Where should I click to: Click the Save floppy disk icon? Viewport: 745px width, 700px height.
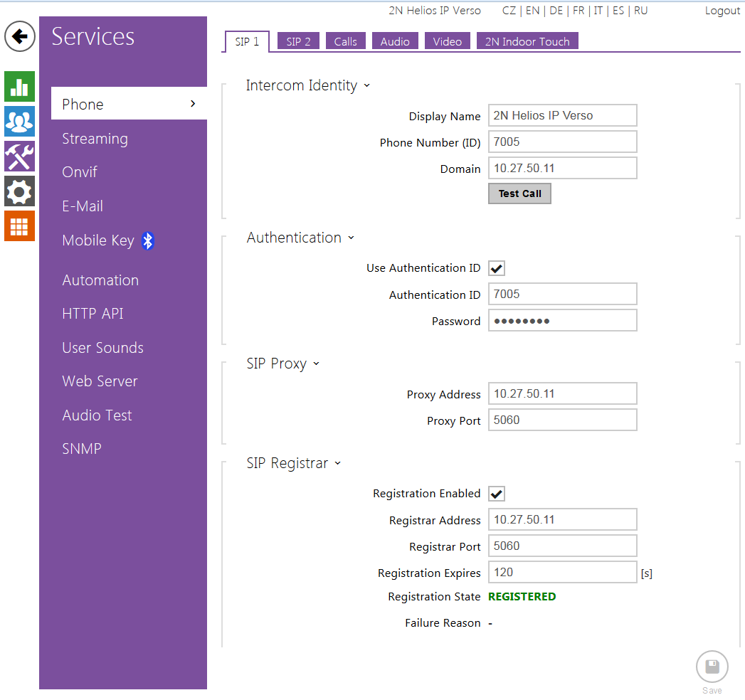712,667
